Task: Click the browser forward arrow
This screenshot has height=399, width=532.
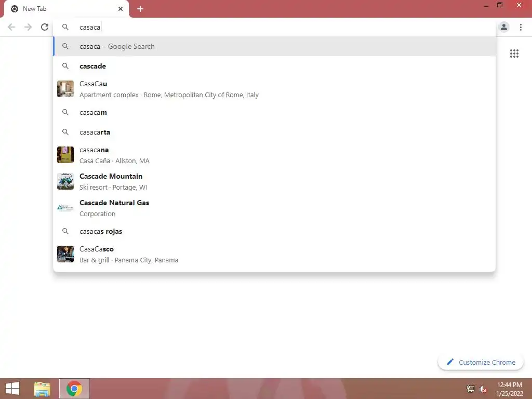Action: point(28,27)
